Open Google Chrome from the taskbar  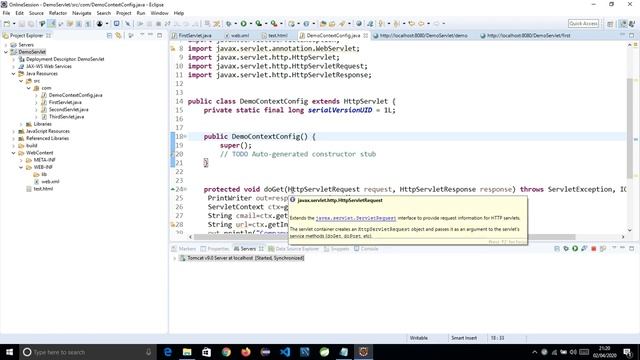226,352
